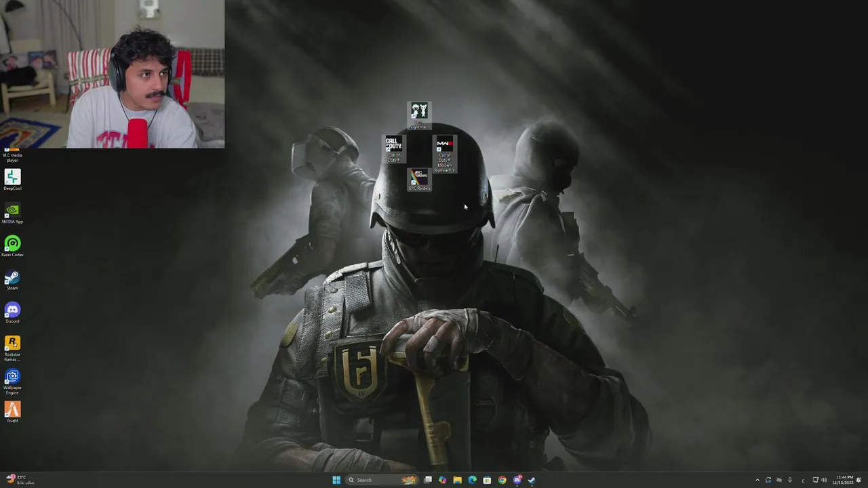
Task: Open the VLC media player desktop shortcut
Action: (12, 155)
